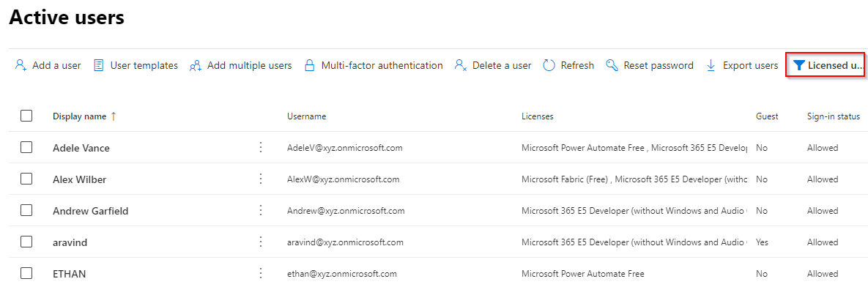Image resolution: width=868 pixels, height=287 pixels.
Task: Open Andrew Garfield's user details
Action: pos(91,212)
